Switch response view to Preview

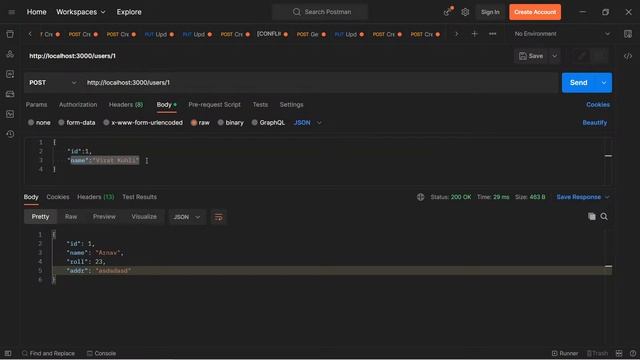tap(104, 217)
